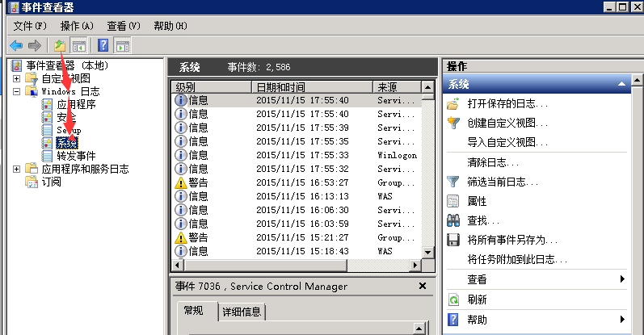Toggle the Action pane toolbar icon
This screenshot has width=644, height=335.
[123, 45]
